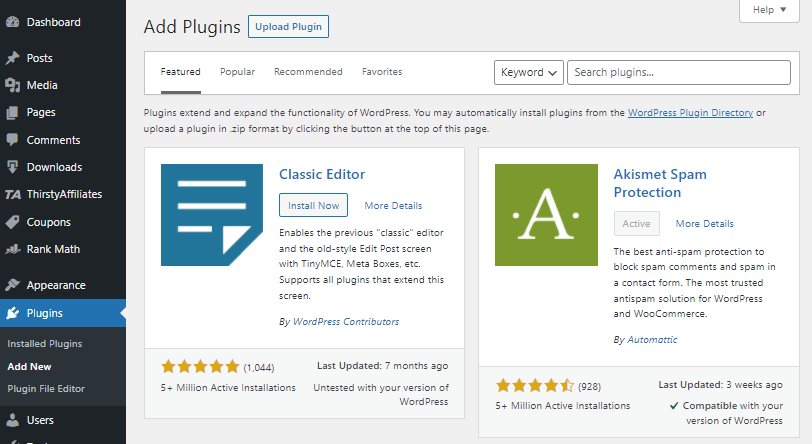Open the Automattic author link
The image size is (812, 444).
652,340
